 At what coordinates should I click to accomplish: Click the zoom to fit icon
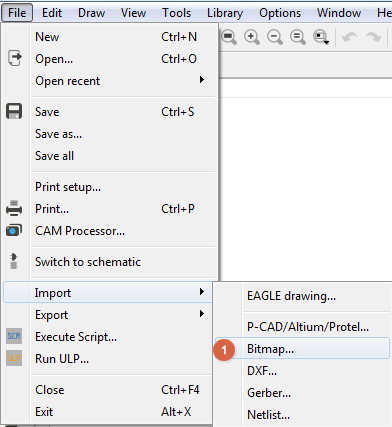pos(229,37)
